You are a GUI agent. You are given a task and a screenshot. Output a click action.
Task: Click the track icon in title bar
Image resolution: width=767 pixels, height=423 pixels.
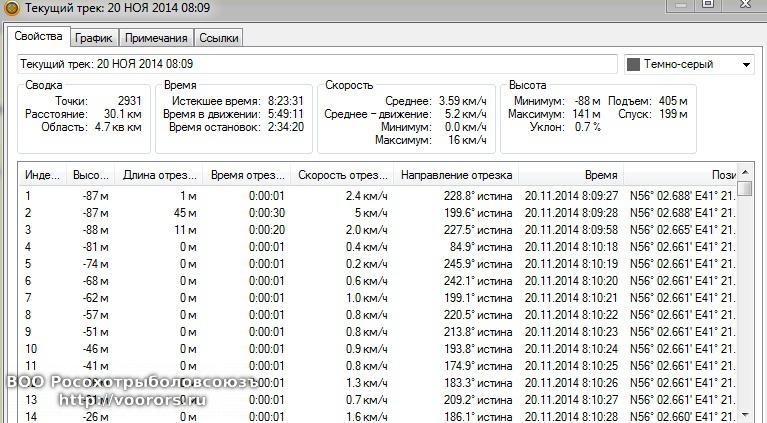pos(11,6)
